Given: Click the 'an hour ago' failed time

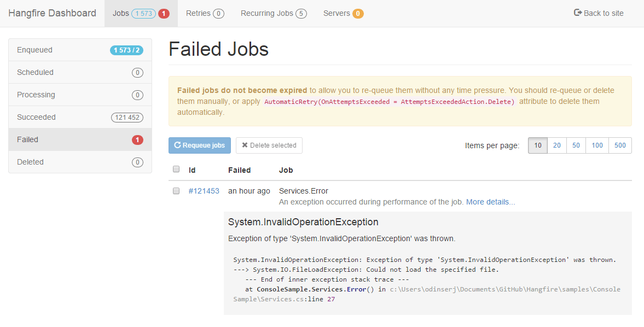Looking at the screenshot, I should [x=250, y=191].
